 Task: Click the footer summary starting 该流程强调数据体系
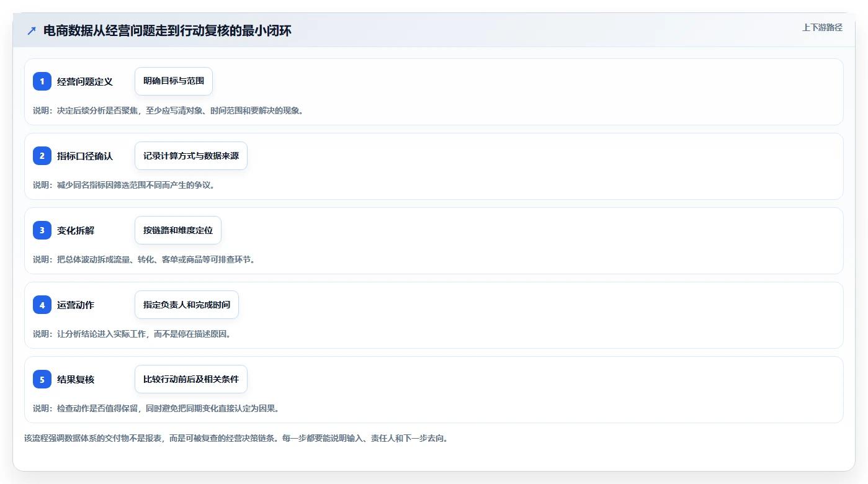(x=236, y=438)
